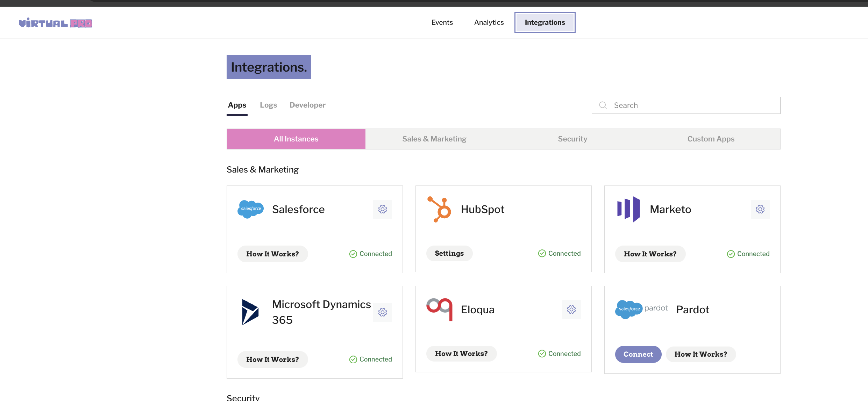Viewport: 868px width, 401px height.
Task: Switch to the Developer tab
Action: click(x=307, y=105)
